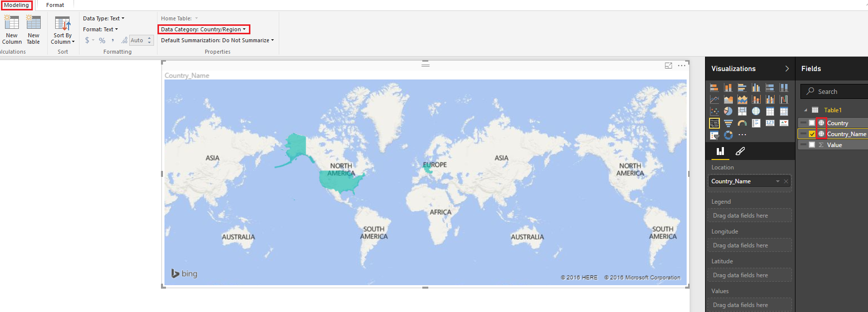Collapse the Table1 tree node
Viewport: 868px width, 312px height.
(x=805, y=110)
